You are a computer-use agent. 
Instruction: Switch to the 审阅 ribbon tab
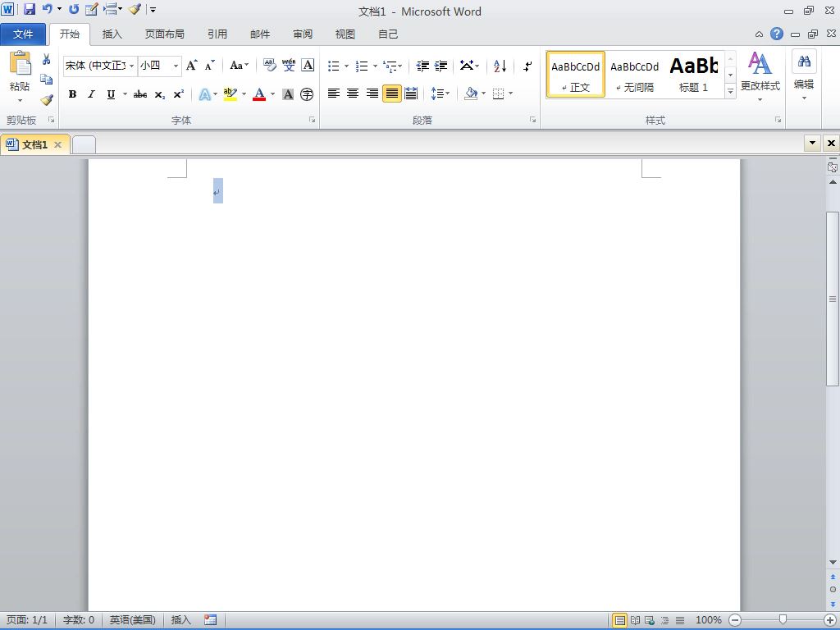(x=303, y=34)
